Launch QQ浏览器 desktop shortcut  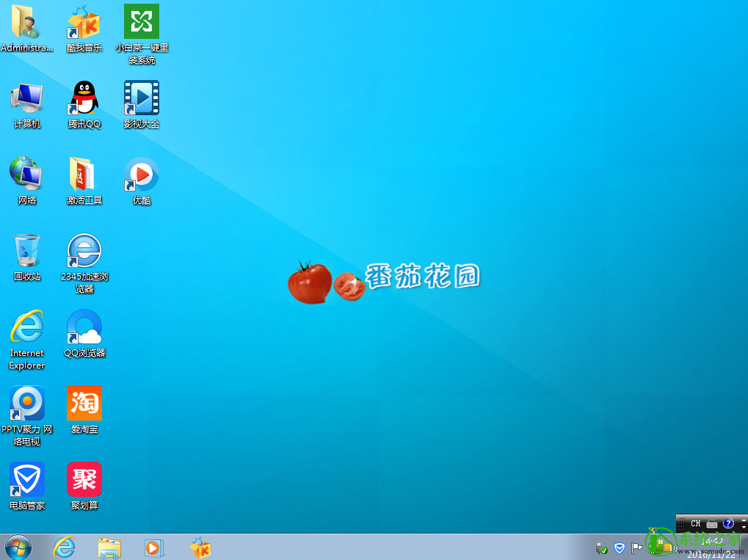(x=84, y=334)
